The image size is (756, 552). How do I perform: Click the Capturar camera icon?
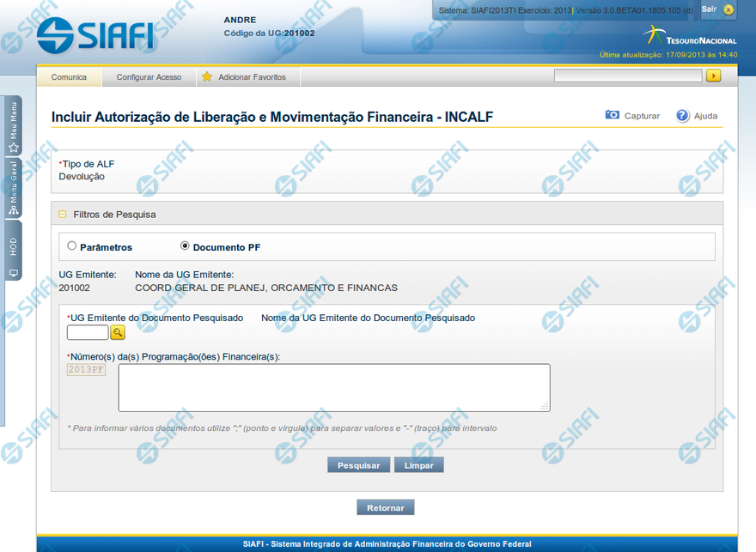(x=613, y=115)
